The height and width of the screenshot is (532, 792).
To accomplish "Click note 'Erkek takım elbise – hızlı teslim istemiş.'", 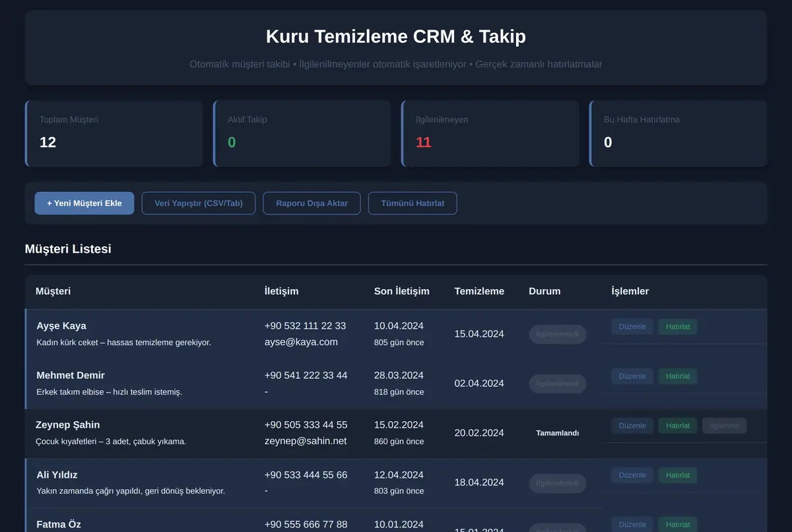I will [x=109, y=392].
